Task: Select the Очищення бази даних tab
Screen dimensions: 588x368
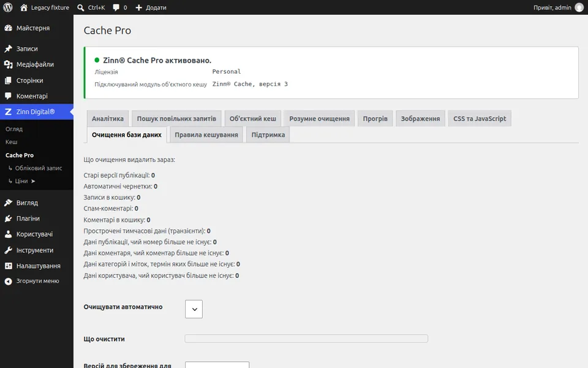Action: (x=127, y=135)
